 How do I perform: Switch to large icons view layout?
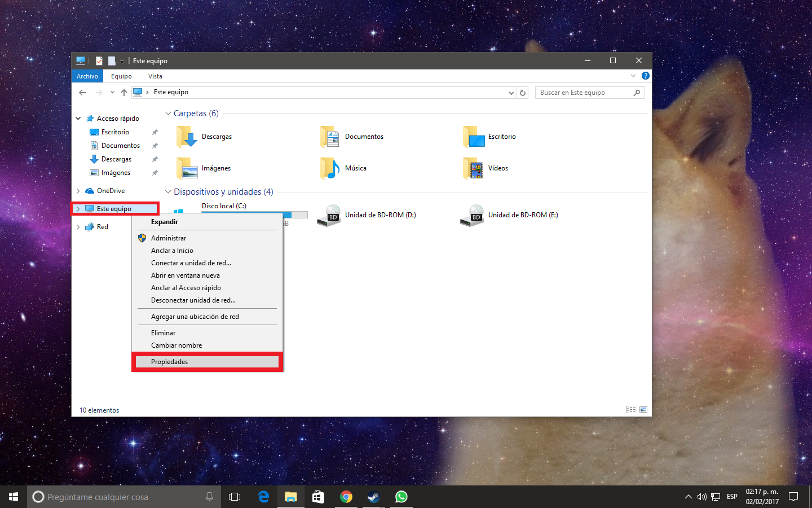click(x=643, y=410)
